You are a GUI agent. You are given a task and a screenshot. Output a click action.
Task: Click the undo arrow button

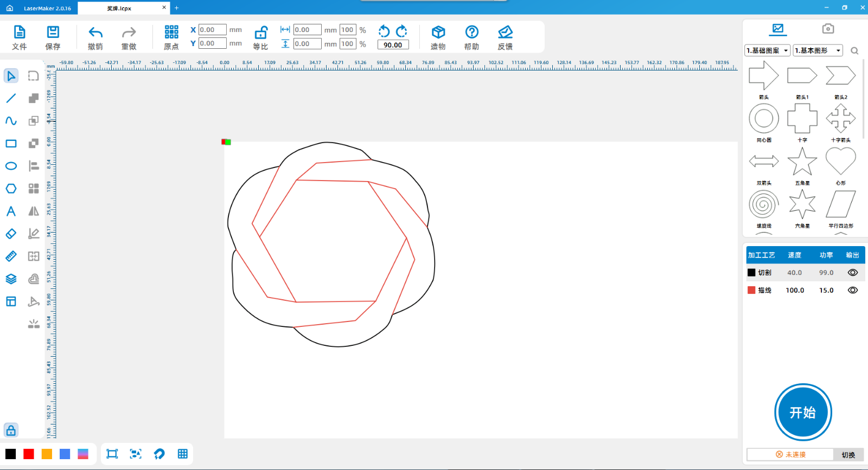[x=95, y=33]
